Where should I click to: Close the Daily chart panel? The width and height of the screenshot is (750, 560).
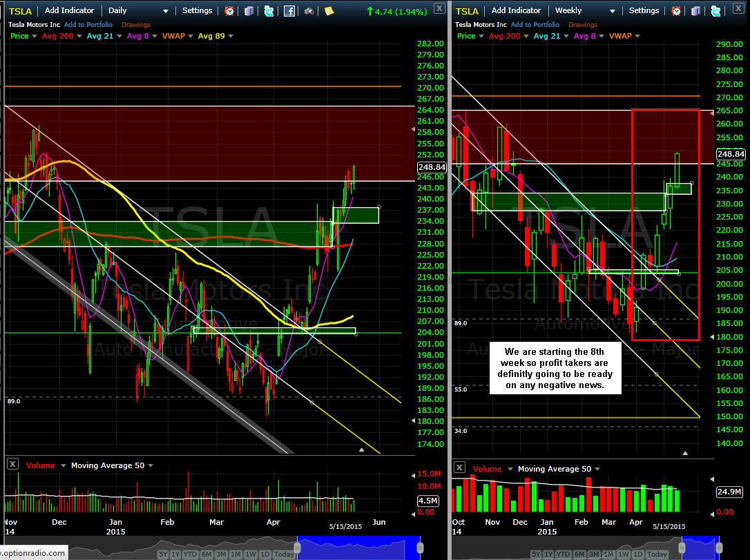(440, 8)
